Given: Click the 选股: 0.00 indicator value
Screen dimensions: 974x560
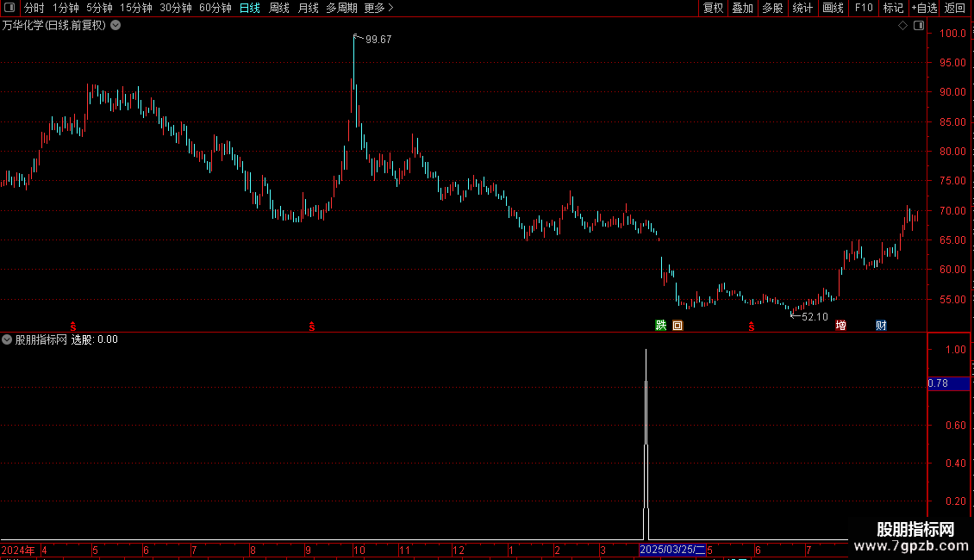Looking at the screenshot, I should tap(95, 339).
